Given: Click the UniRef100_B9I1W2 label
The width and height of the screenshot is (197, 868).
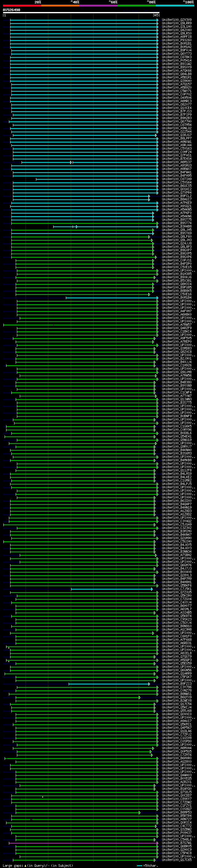Looking at the screenshot, I should tap(177, 64).
